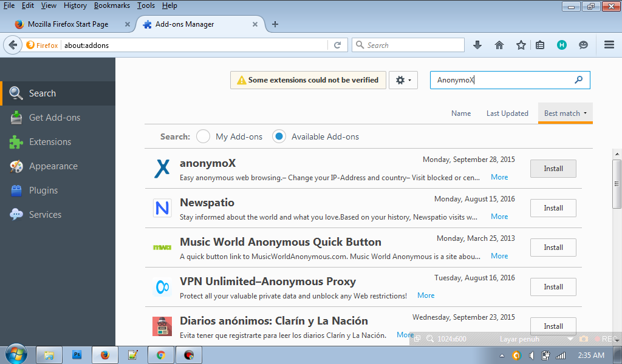
Task: Close the Mozilla Firefox Start Page tab
Action: 128,24
